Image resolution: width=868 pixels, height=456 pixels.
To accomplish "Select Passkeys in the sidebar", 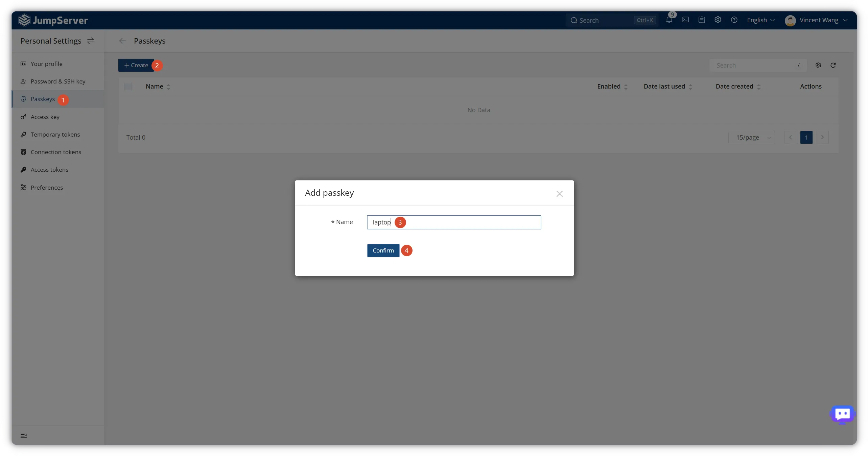I will pos(58,99).
